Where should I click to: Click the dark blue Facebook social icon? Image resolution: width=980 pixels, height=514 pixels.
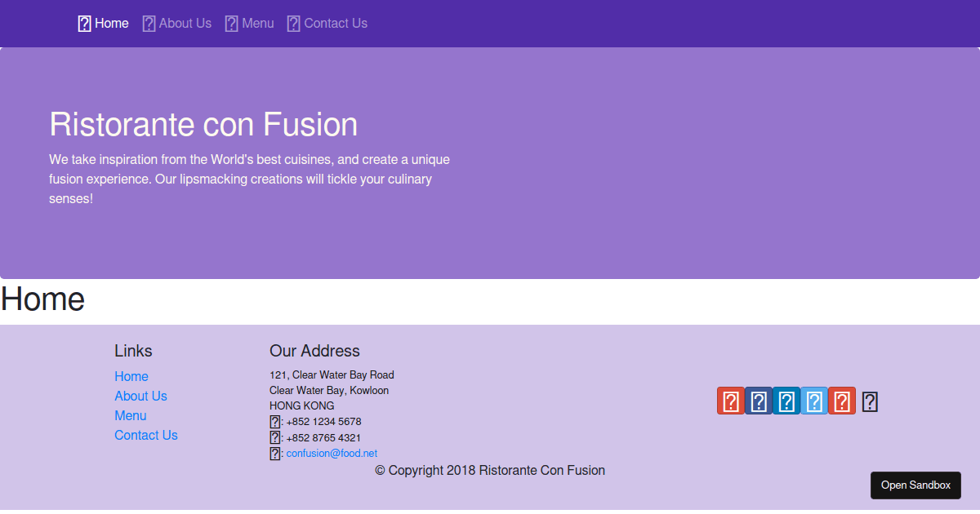[758, 401]
